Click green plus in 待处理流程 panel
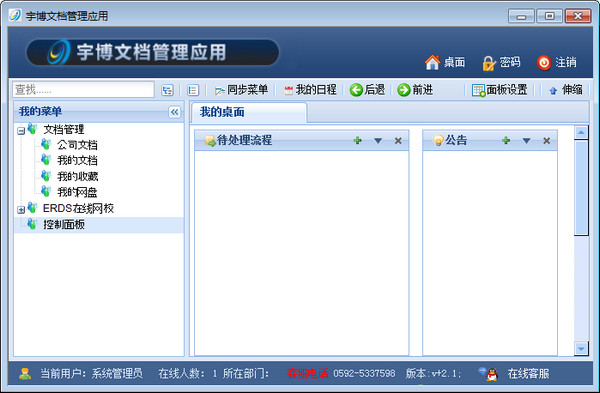The width and height of the screenshot is (600, 393). pos(358,140)
